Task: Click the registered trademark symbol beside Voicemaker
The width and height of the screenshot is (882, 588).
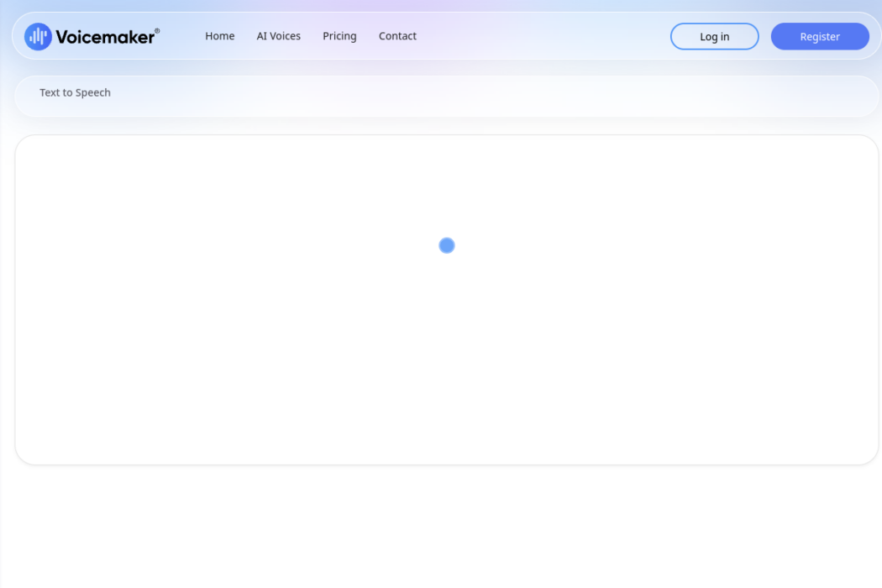Action: [x=156, y=29]
